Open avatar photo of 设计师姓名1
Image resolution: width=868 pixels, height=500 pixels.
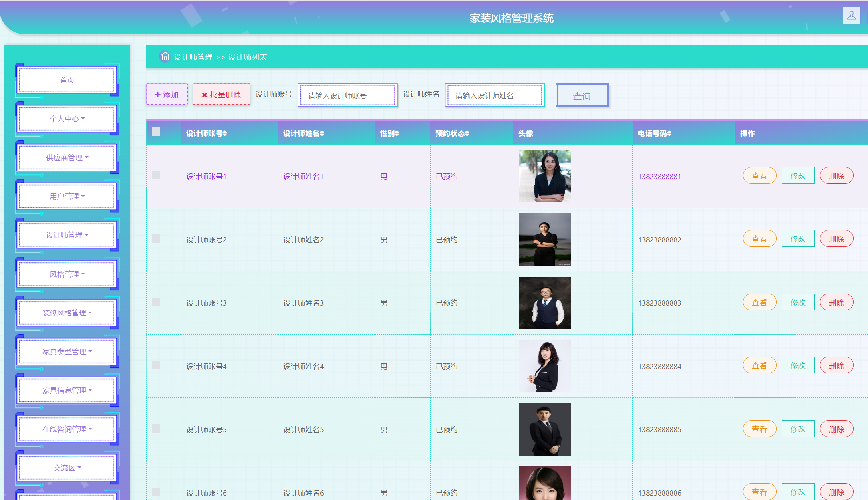coord(545,176)
